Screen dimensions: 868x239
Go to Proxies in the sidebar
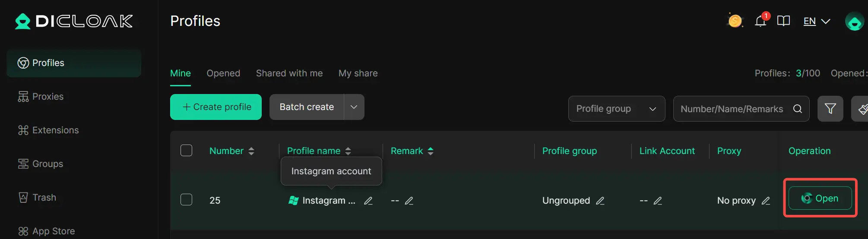point(48,97)
